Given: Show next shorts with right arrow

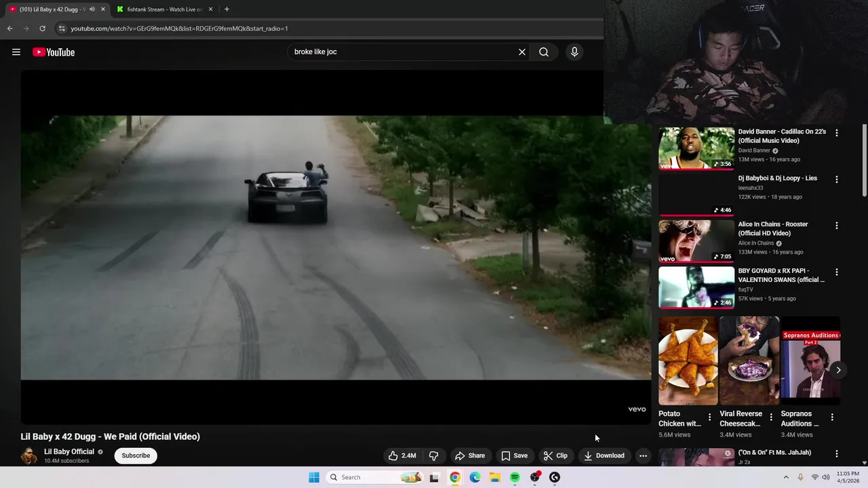Looking at the screenshot, I should coord(838,370).
